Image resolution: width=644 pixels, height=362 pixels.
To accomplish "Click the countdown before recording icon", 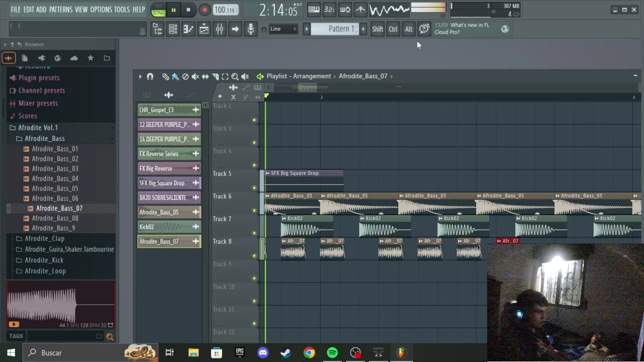I will click(329, 9).
